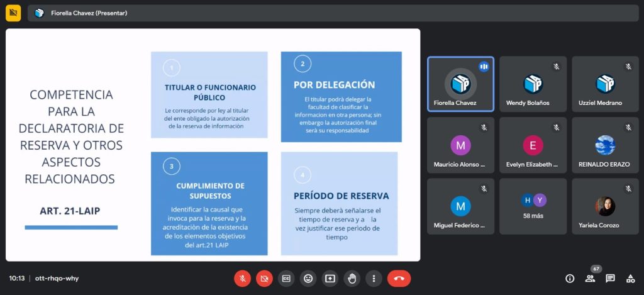The height and width of the screenshot is (295, 644).
Task: Unmute the microphone button
Action: [x=242, y=278]
